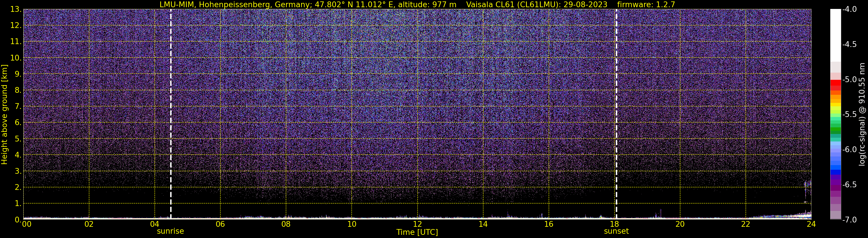The height and width of the screenshot is (238, 868).
Task: Click the plot title line with station information
Action: [417, 4]
